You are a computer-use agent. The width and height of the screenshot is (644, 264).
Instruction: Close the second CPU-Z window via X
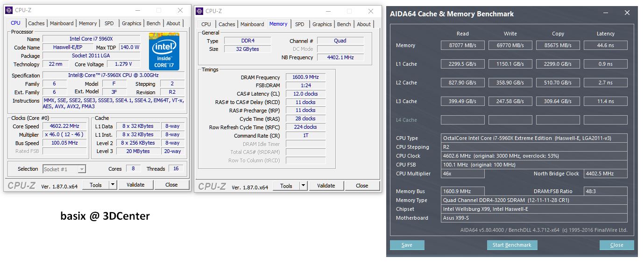[x=371, y=11]
